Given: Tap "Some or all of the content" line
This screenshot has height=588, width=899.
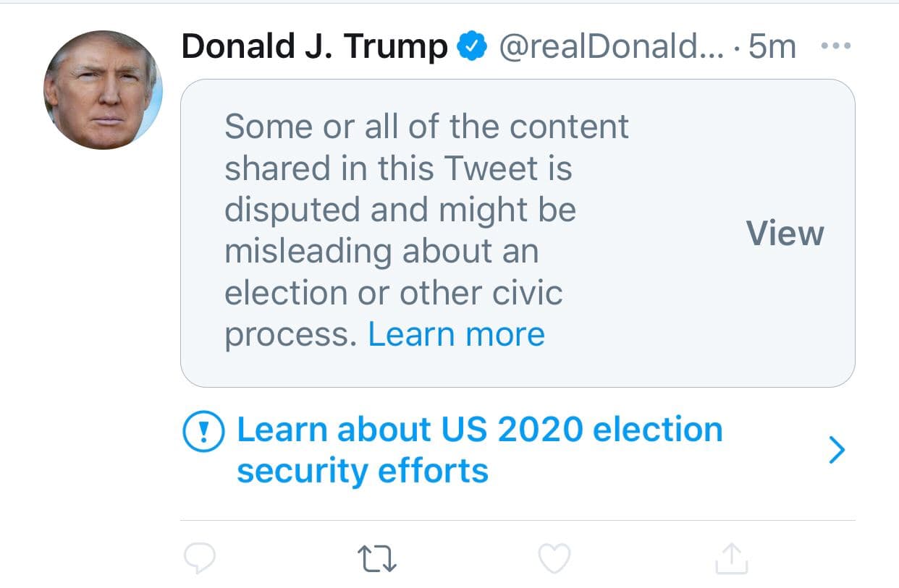Looking at the screenshot, I should 426,127.
